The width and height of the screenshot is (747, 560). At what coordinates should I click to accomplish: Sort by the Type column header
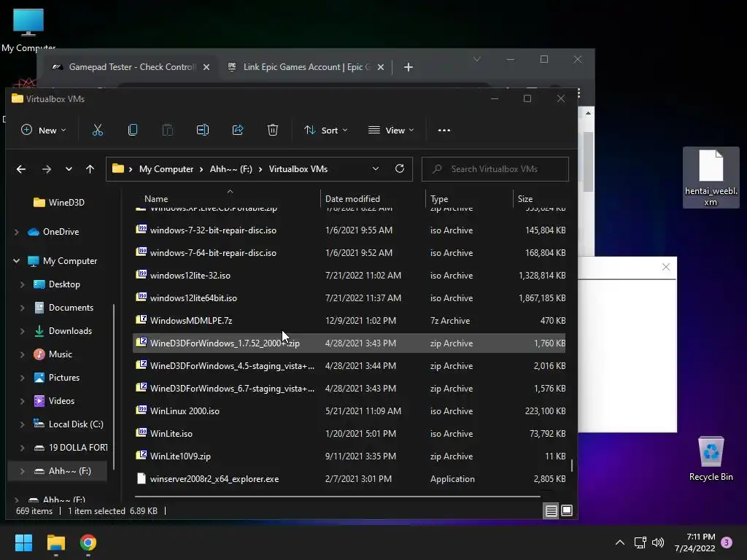(x=439, y=199)
